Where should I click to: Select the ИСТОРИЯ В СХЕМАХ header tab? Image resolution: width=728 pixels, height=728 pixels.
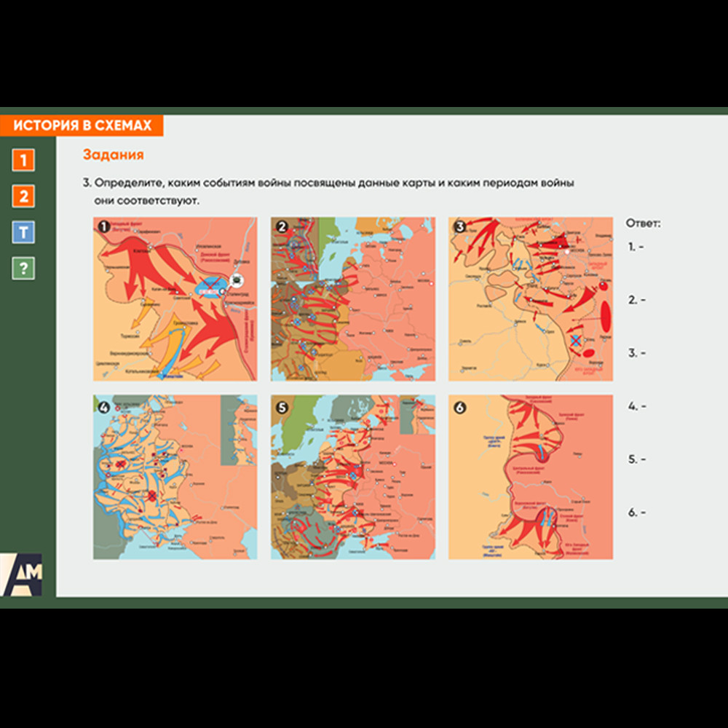tap(82, 125)
